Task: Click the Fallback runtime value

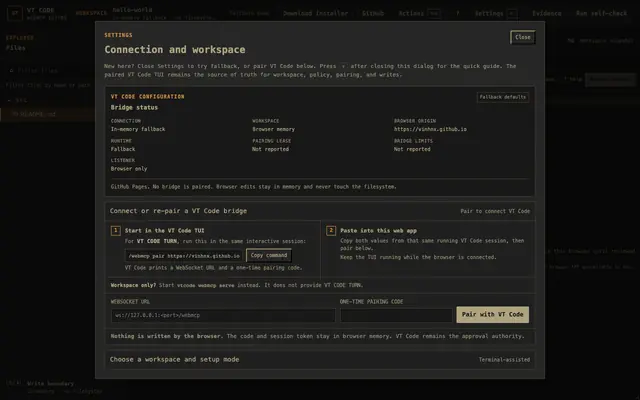Action: [123, 149]
